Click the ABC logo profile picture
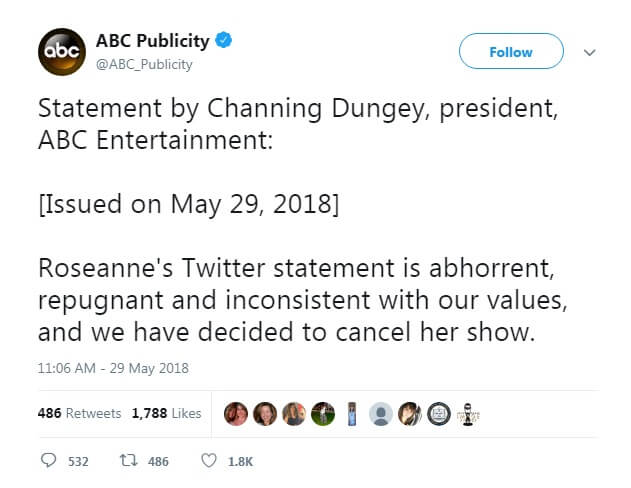Screen dimensions: 631x488 (58, 51)
